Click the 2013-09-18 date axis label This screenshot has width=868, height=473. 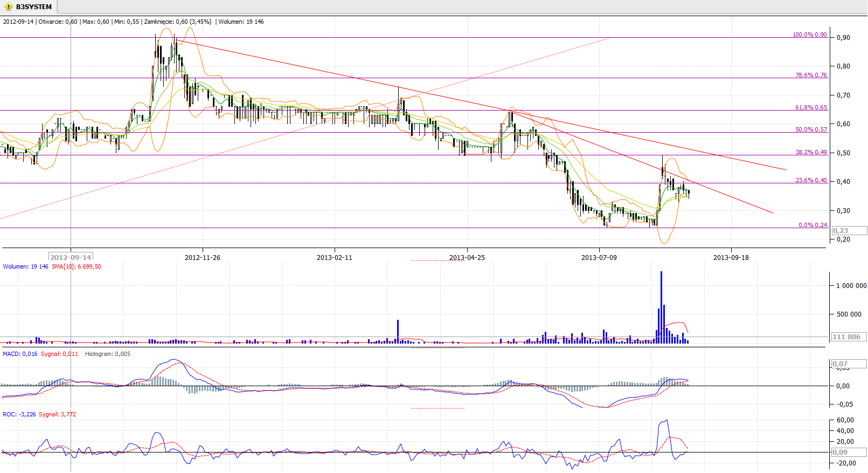(x=731, y=257)
